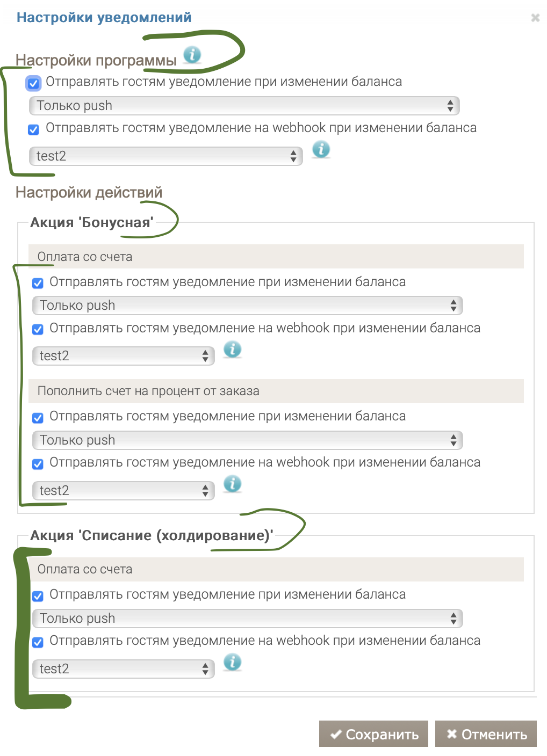Toggle balance checkbox in Бонусная 'Оплата со счета'
The height and width of the screenshot is (756, 547).
click(x=38, y=283)
